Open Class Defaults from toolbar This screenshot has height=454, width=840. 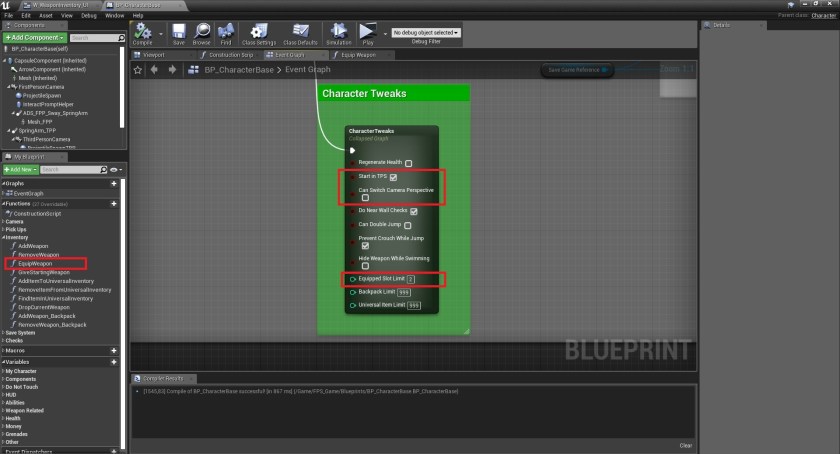tap(301, 33)
